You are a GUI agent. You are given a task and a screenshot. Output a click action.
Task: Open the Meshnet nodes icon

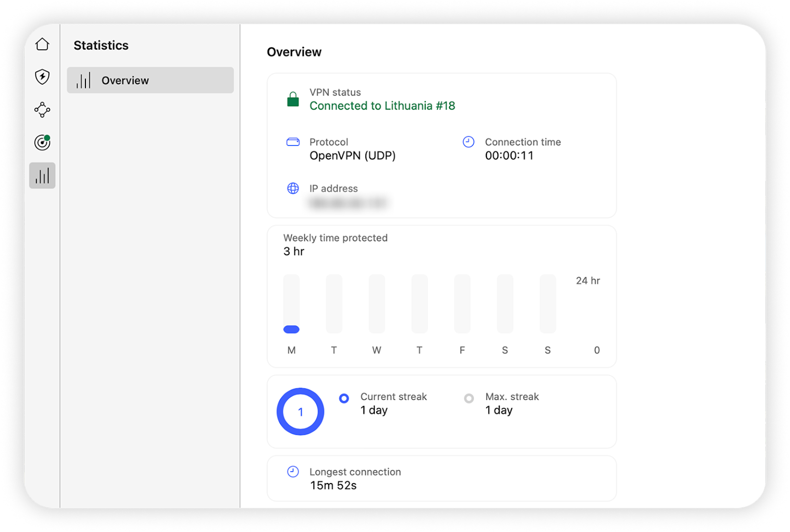[42, 110]
